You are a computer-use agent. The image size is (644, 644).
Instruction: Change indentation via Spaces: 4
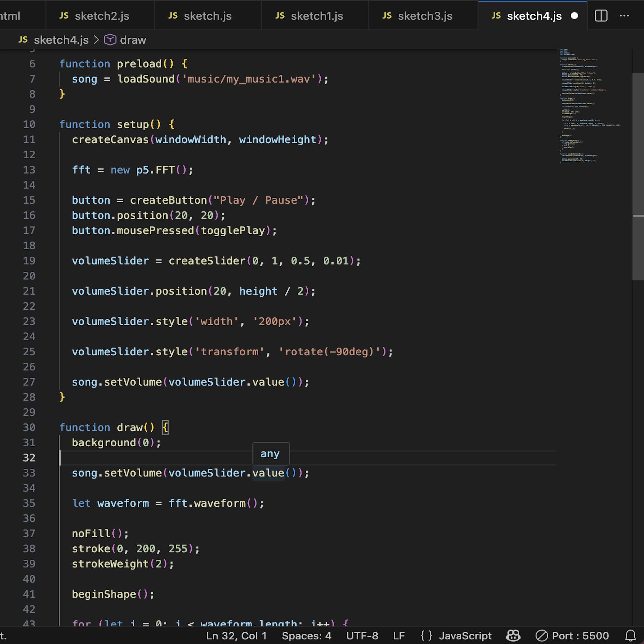click(x=306, y=636)
